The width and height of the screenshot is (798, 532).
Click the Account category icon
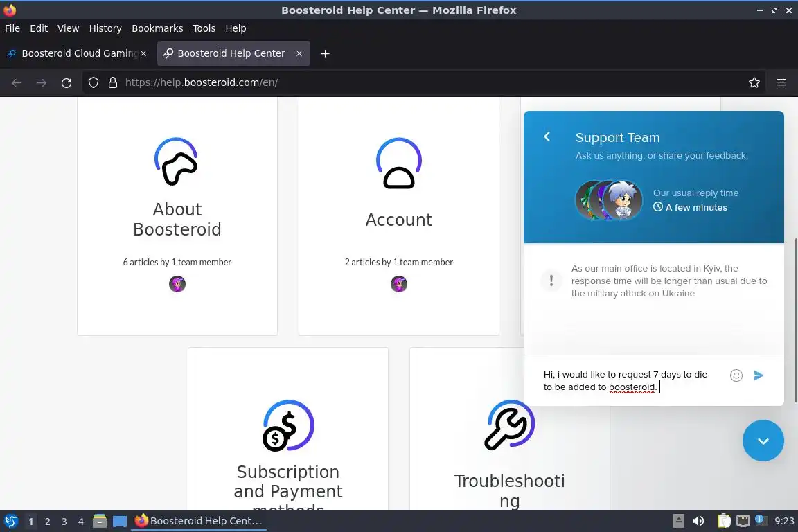tap(398, 163)
